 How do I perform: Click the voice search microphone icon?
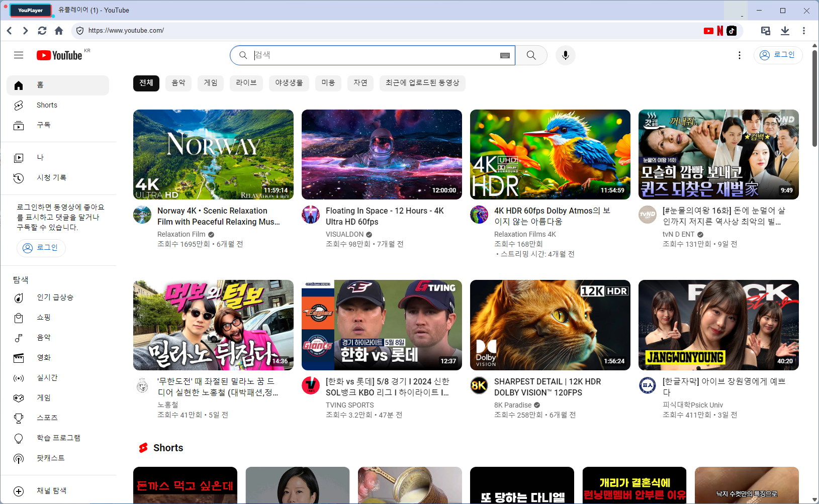point(565,55)
